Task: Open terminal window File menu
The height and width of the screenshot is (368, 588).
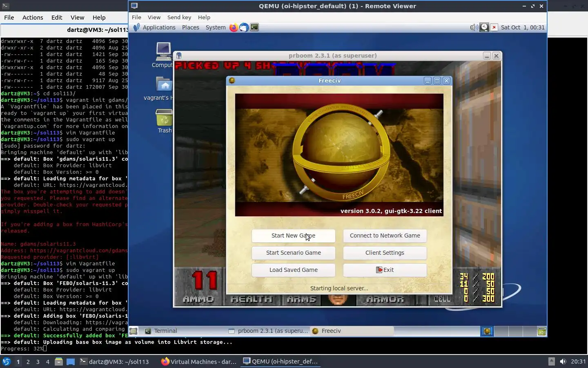Action: tap(9, 17)
